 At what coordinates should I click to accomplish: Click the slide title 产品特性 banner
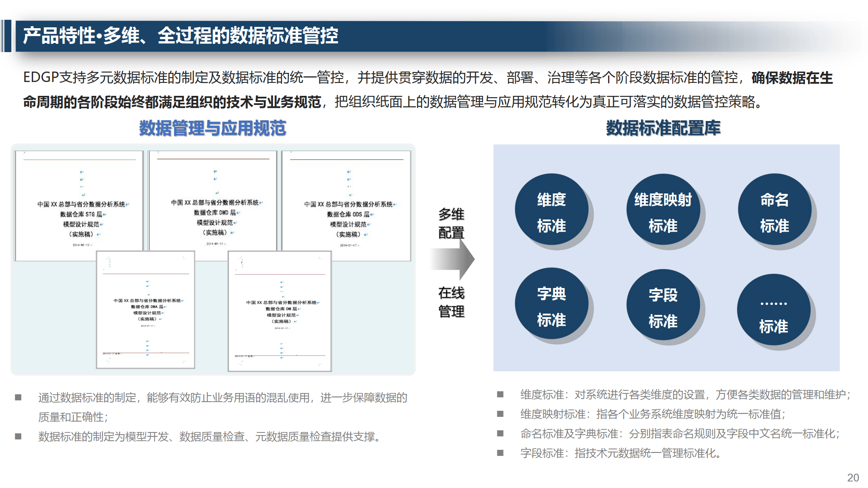pyautogui.click(x=180, y=36)
